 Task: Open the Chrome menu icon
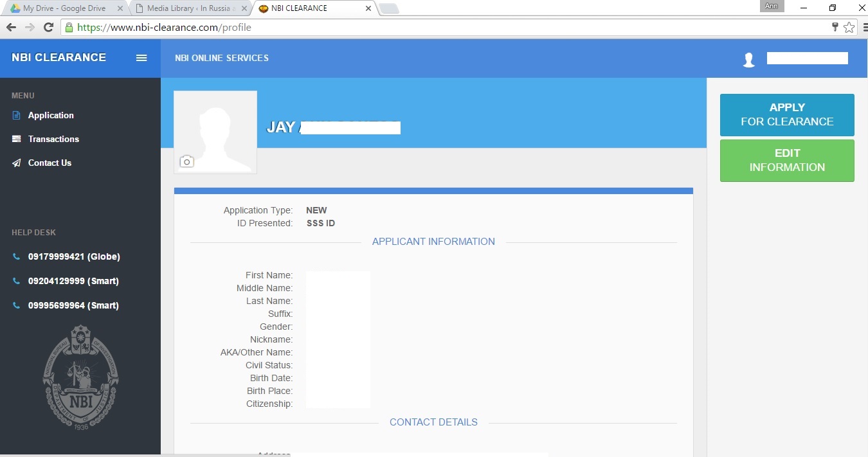coord(865,28)
